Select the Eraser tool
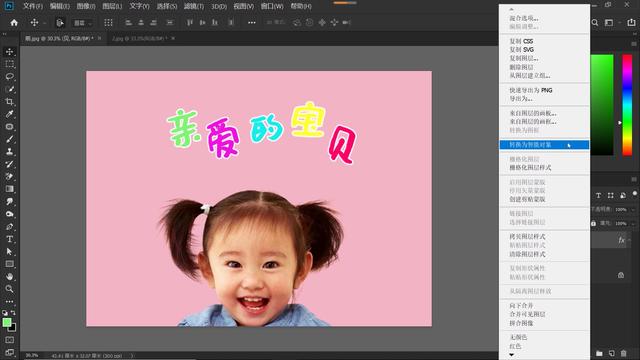The height and width of the screenshot is (360, 640). click(9, 176)
